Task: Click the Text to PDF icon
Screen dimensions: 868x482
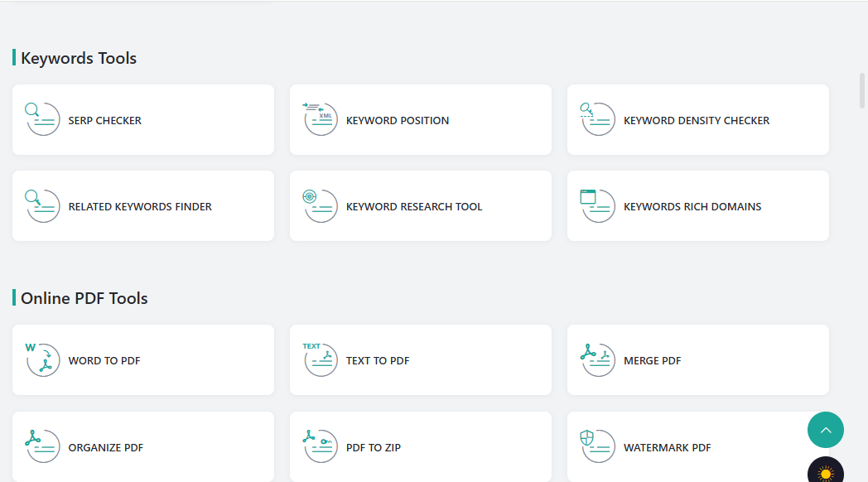Action: coord(320,359)
